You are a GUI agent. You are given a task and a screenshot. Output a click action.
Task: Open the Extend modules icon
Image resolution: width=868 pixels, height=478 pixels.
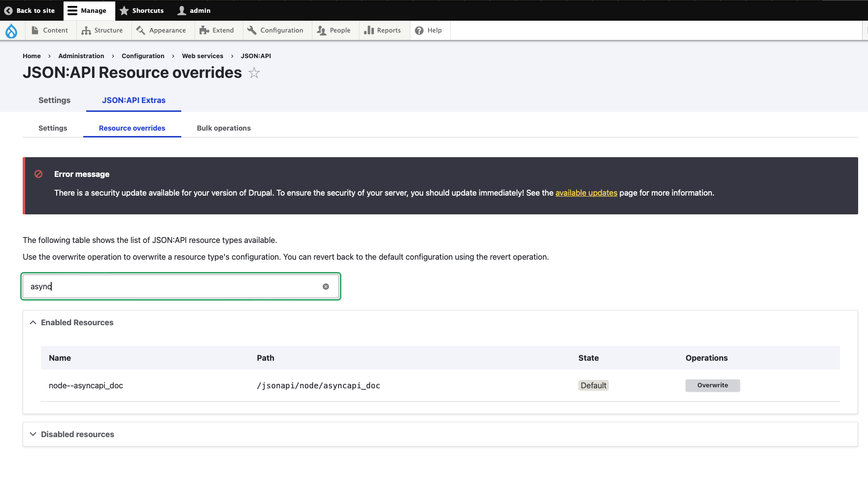coord(204,30)
